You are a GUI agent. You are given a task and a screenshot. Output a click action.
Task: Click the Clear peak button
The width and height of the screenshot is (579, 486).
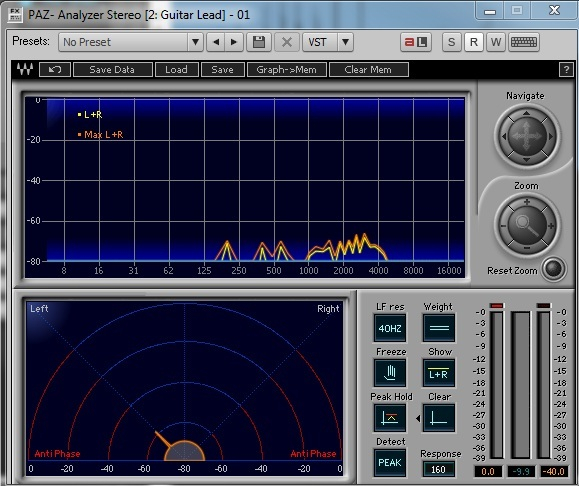point(439,418)
